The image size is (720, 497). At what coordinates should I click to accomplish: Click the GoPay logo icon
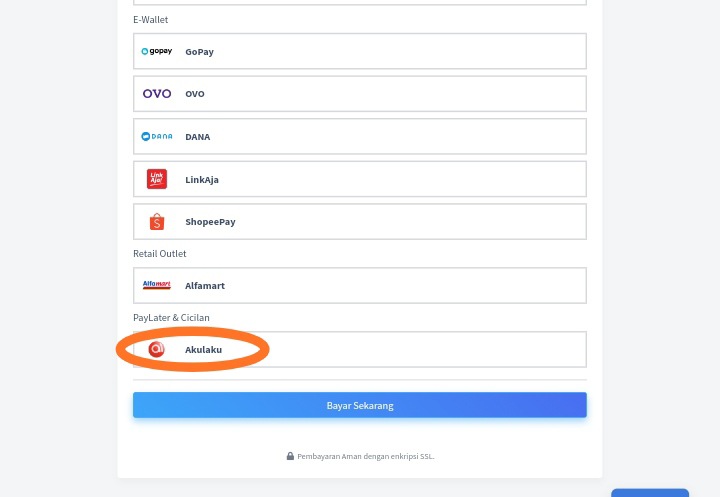coord(157,51)
